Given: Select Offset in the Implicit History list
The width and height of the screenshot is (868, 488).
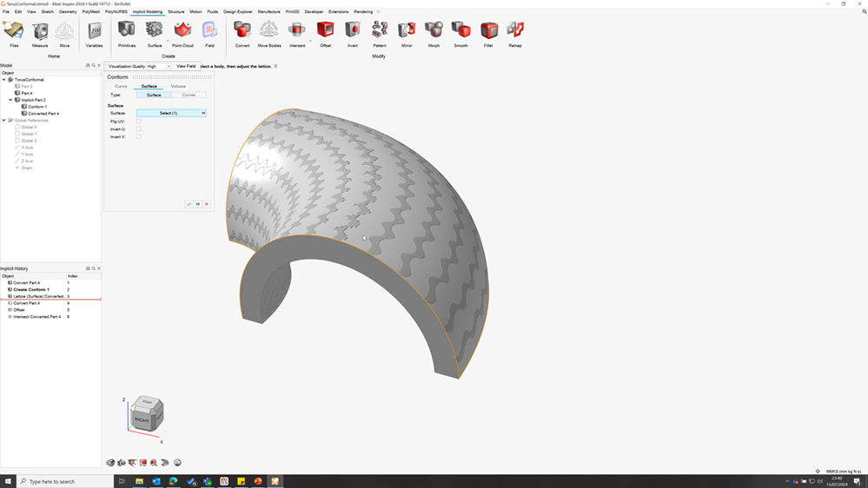Looking at the screenshot, I should click(x=19, y=310).
